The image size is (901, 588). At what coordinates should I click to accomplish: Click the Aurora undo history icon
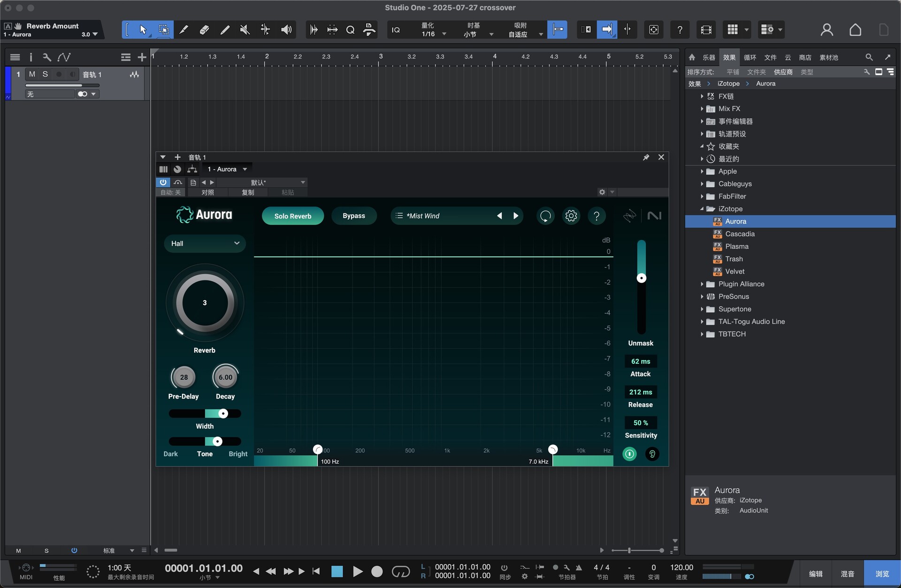click(x=545, y=216)
